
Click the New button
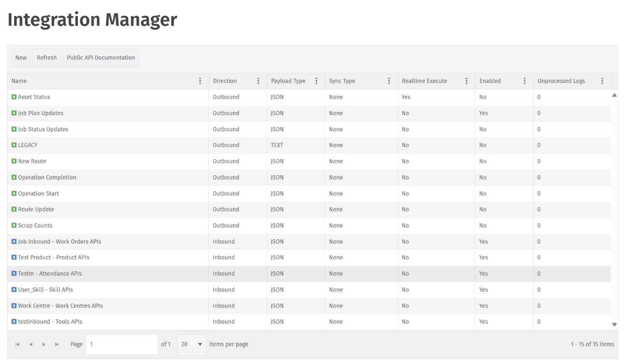[x=21, y=58]
